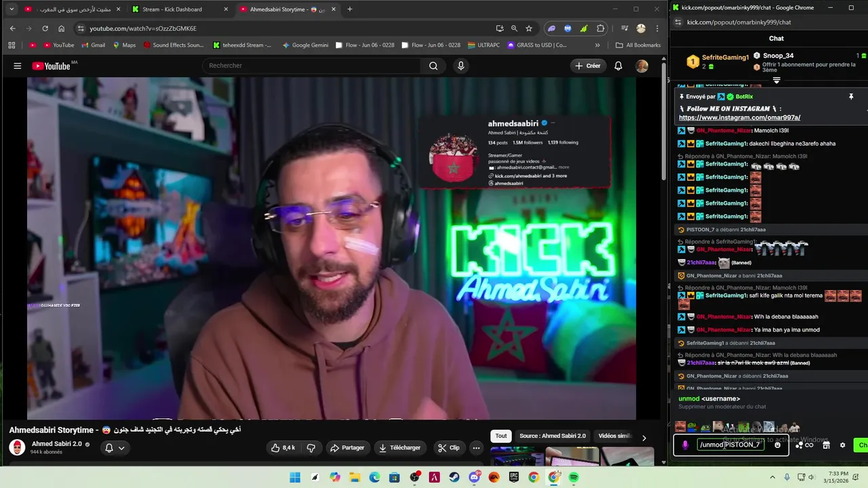Open the All Bookmarks folder
The image size is (868, 488).
(x=637, y=45)
